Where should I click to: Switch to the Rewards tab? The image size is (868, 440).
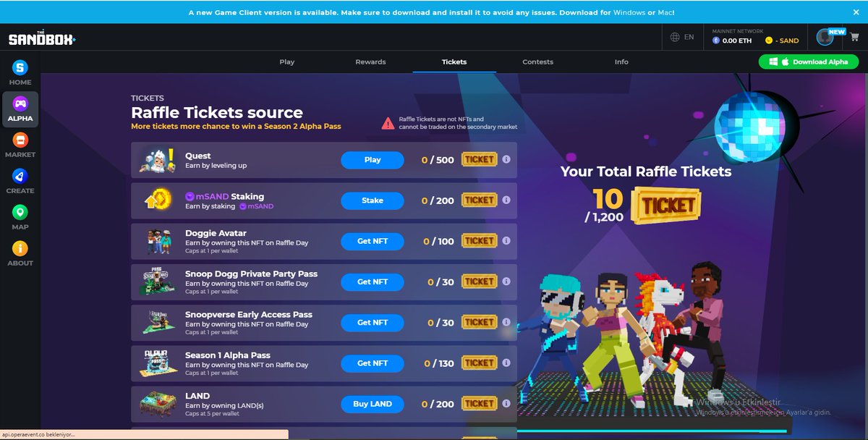point(370,62)
